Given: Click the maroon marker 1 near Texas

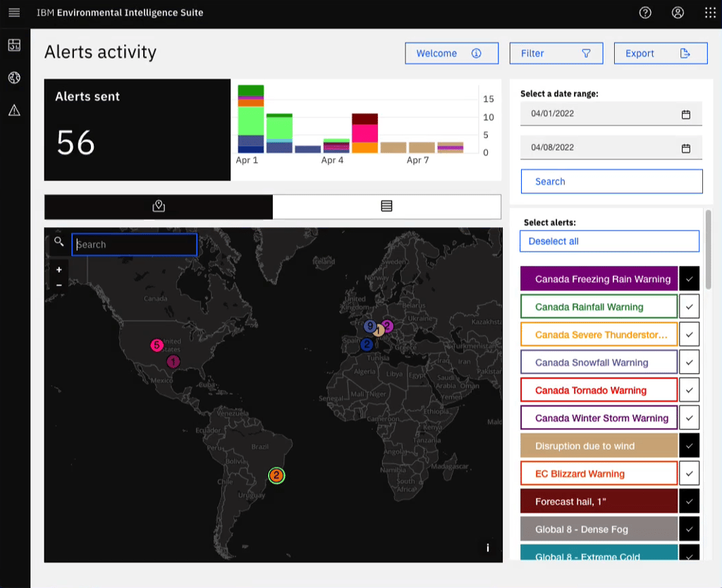Looking at the screenshot, I should tap(173, 362).
